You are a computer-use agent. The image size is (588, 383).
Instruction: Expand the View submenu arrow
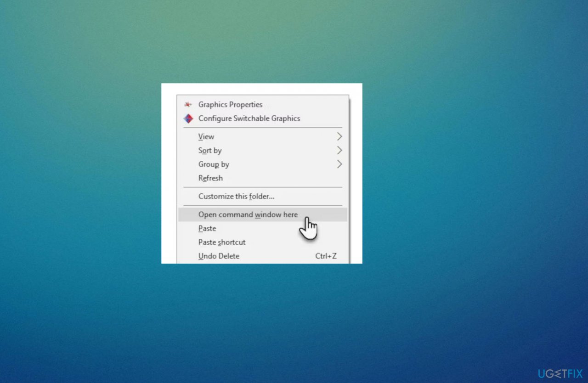pos(339,137)
